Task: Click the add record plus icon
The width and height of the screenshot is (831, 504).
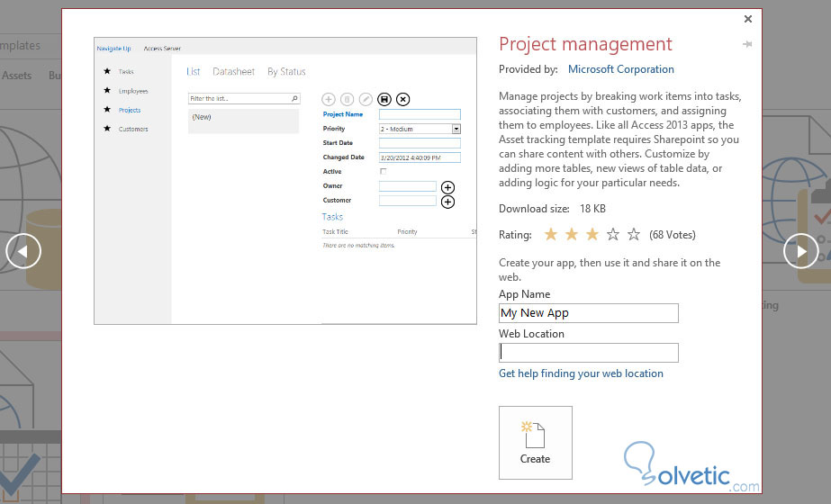Action: pyautogui.click(x=329, y=99)
